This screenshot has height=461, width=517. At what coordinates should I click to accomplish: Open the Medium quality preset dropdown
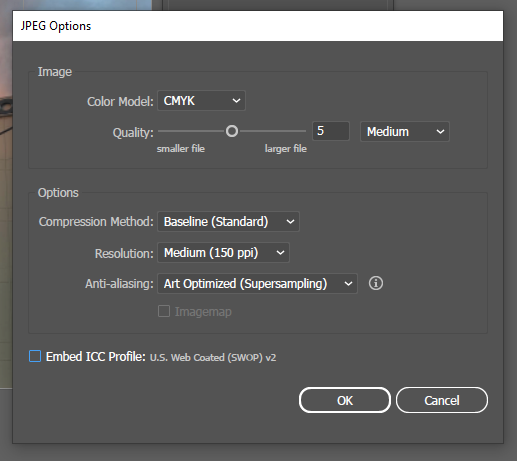point(405,132)
